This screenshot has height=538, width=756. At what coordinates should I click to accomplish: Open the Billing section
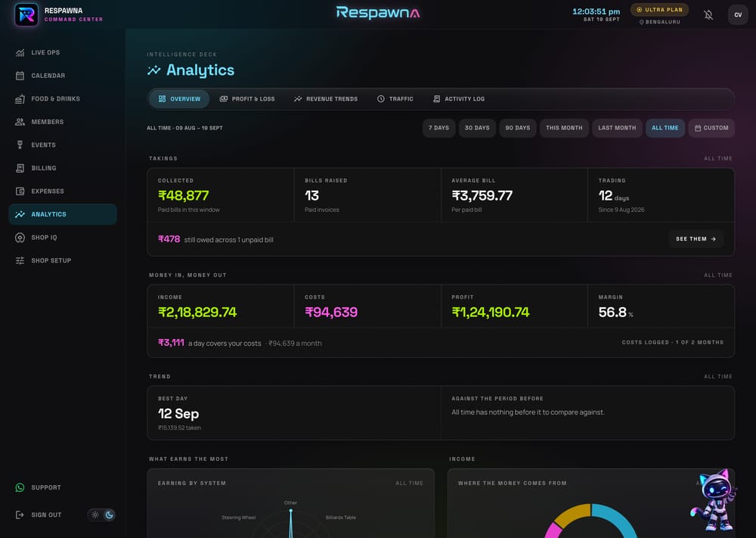point(63,169)
